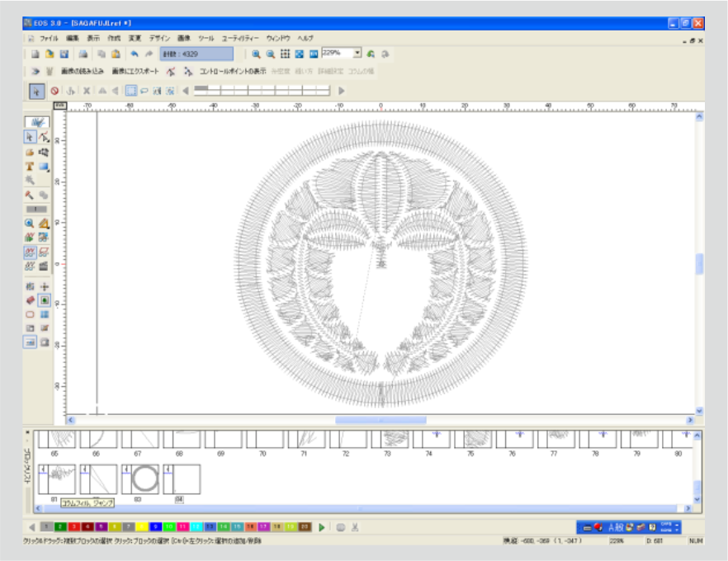Image resolution: width=728 pixels, height=561 pixels.
Task: Choose the lasso selection icon
Action: (x=144, y=91)
